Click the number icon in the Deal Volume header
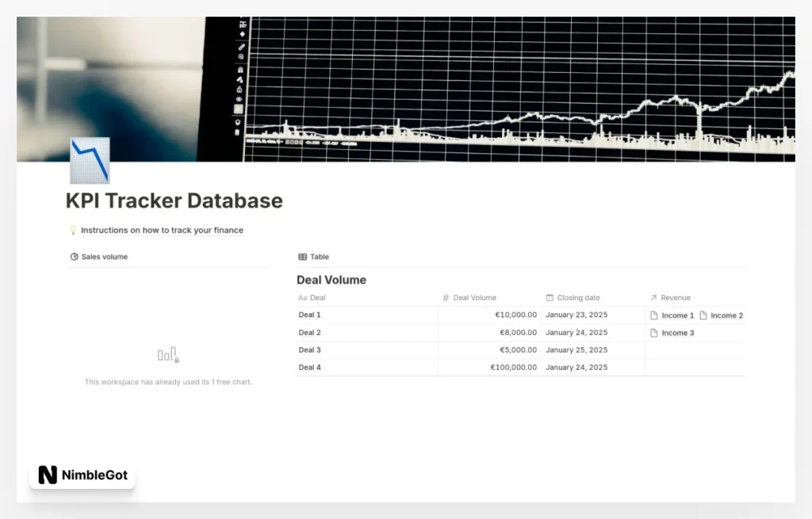Screen dimensions: 812x519 [x=444, y=298]
